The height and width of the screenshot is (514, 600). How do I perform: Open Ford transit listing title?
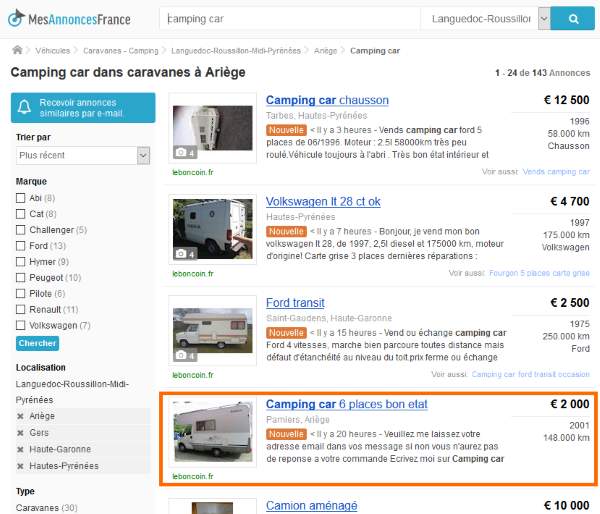295,303
